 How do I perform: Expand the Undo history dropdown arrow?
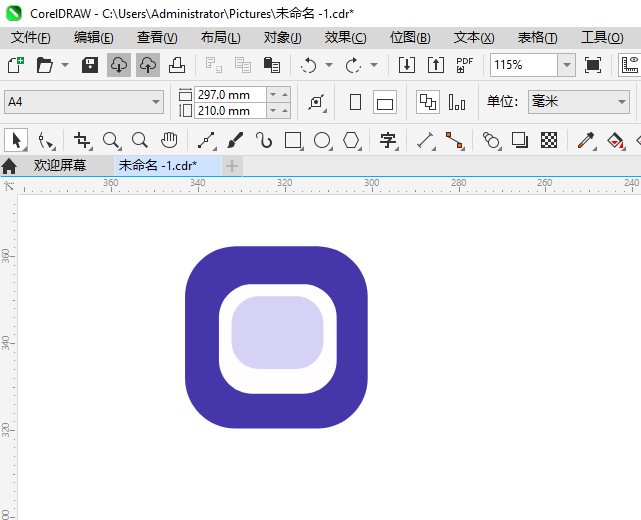[x=329, y=65]
